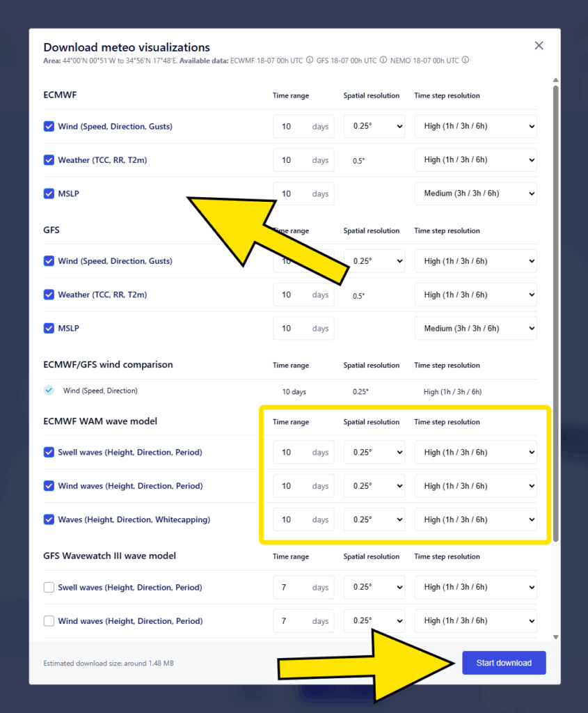Screen dimensions: 588x713
Task: Click ECMWF MSLP time range days field
Action: tap(303, 194)
